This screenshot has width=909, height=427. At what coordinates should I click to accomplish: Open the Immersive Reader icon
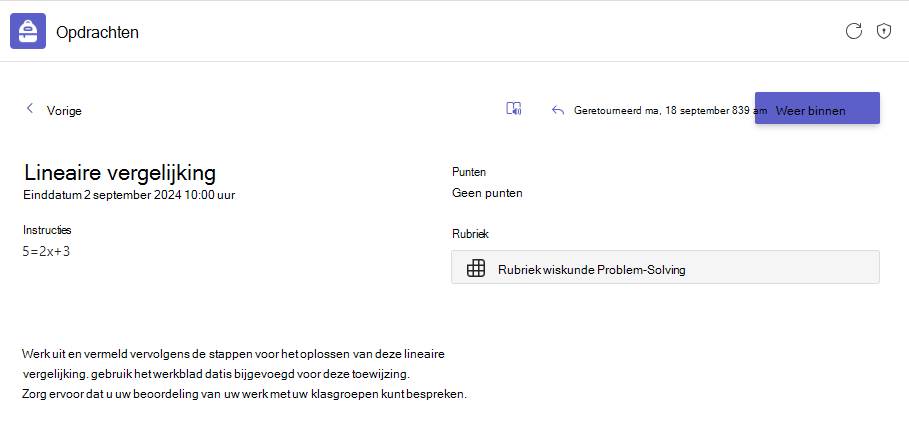tap(514, 108)
